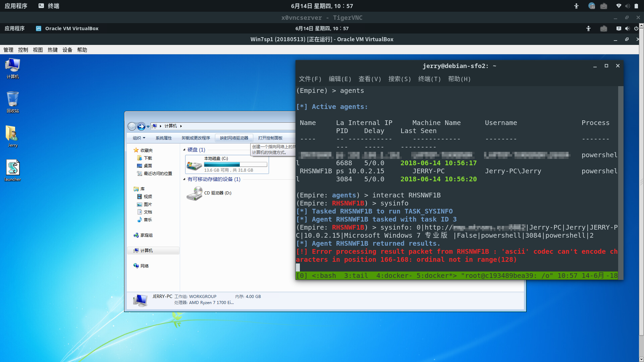The height and width of the screenshot is (362, 644).
Task: Click the C: drive capacity bar
Action: pos(235,164)
